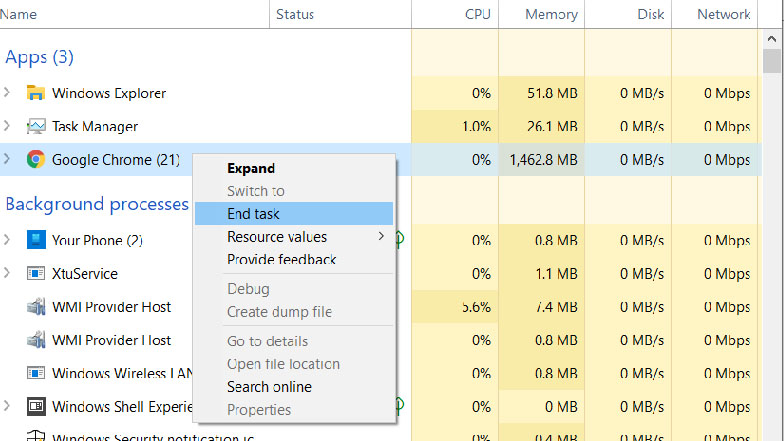The height and width of the screenshot is (441, 784).
Task: Sort processes by Network column
Action: click(714, 14)
